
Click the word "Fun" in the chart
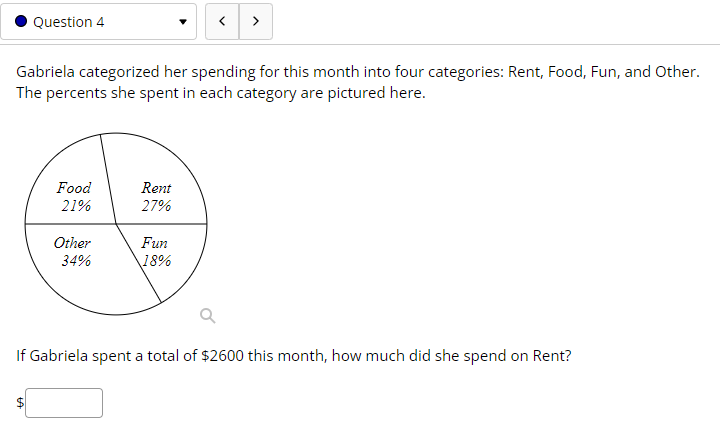tap(155, 243)
